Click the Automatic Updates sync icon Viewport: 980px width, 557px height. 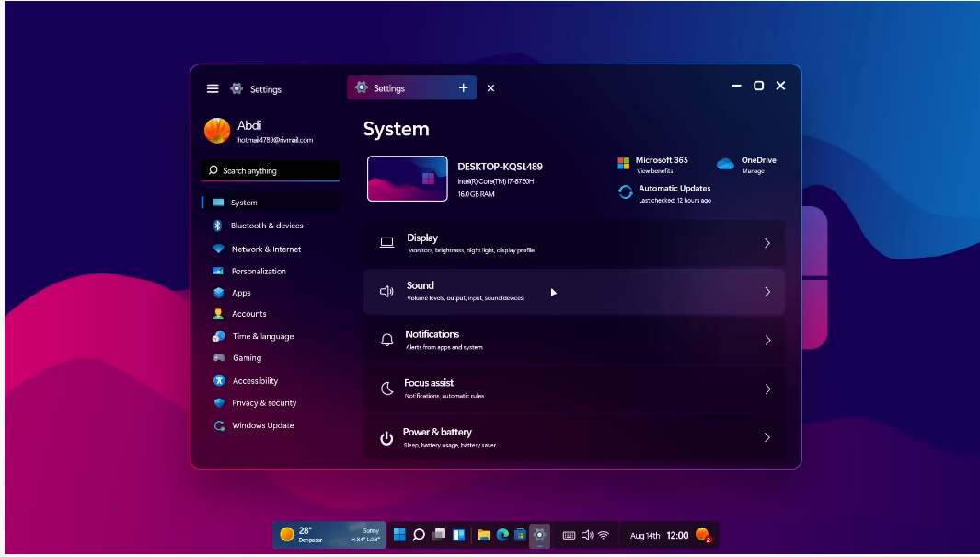pyautogui.click(x=625, y=192)
